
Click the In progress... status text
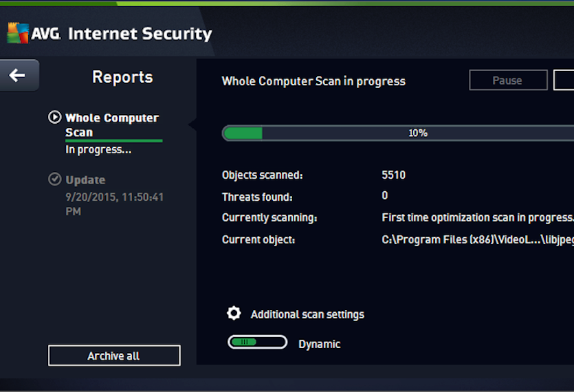point(98,149)
